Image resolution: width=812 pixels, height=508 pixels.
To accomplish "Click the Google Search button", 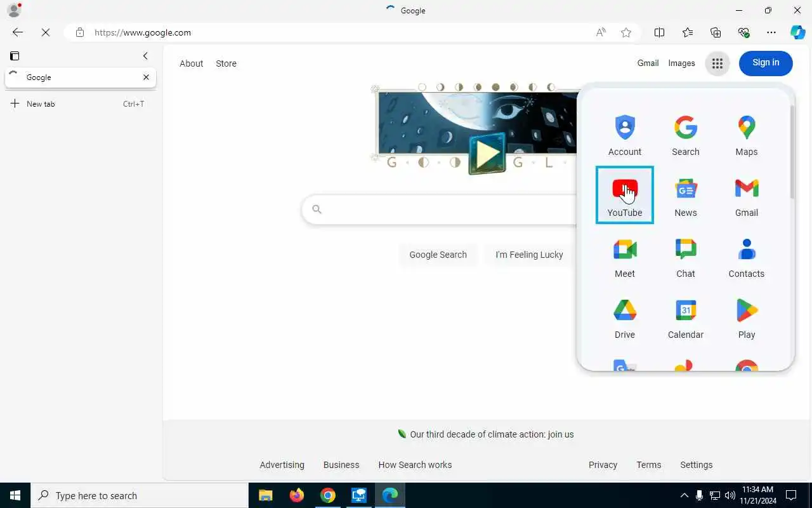I will pos(438,255).
